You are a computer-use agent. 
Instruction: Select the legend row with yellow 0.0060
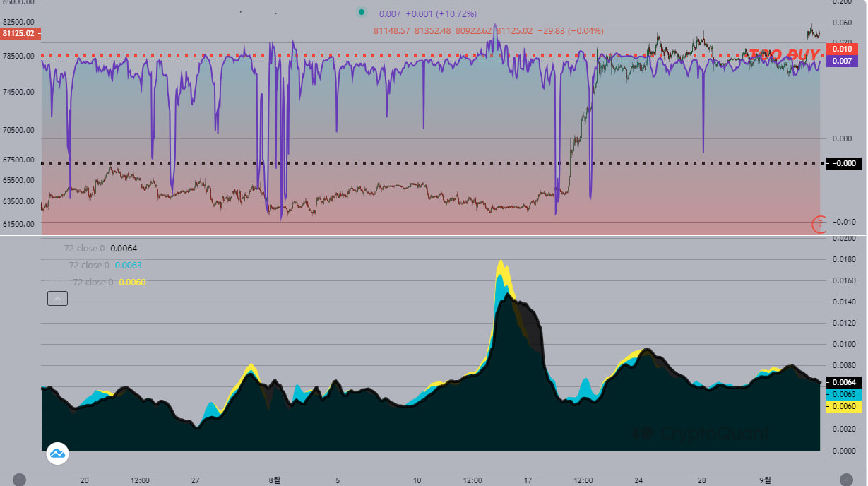(109, 283)
